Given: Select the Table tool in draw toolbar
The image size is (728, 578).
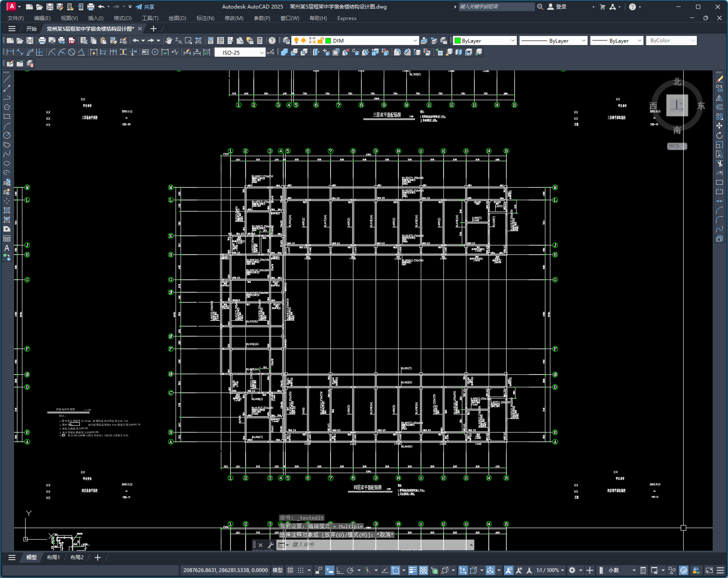Looking at the screenshot, I should pos(7,238).
